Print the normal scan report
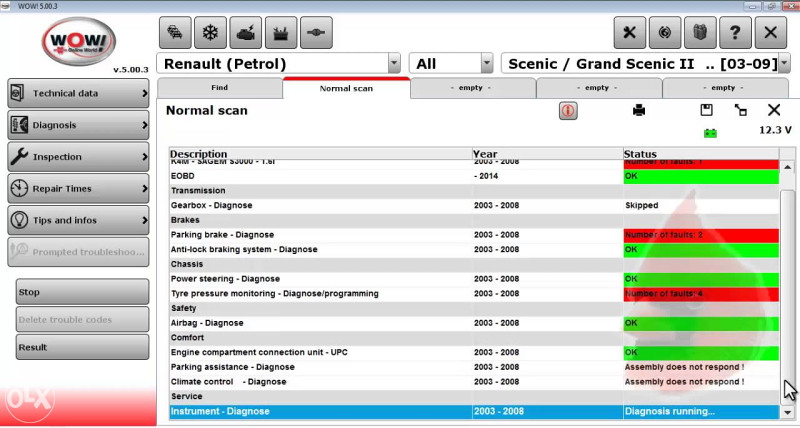The image size is (800, 428). pyautogui.click(x=639, y=110)
